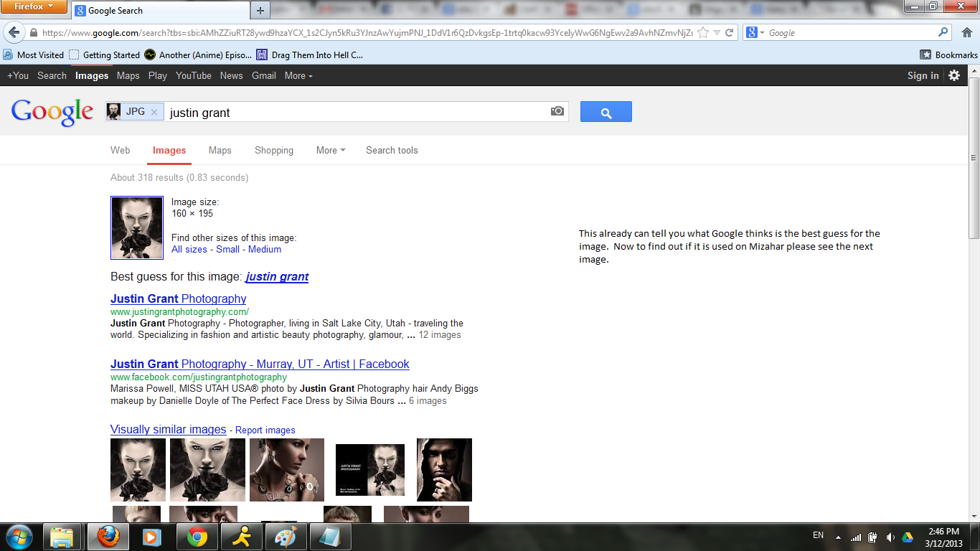Open Visually similar images link
The height and width of the screenshot is (551, 980).
(169, 429)
